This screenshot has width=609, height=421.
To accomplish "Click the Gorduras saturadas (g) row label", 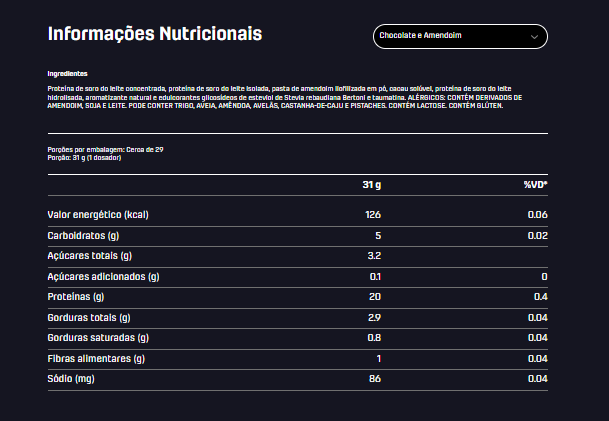I will 98,338.
